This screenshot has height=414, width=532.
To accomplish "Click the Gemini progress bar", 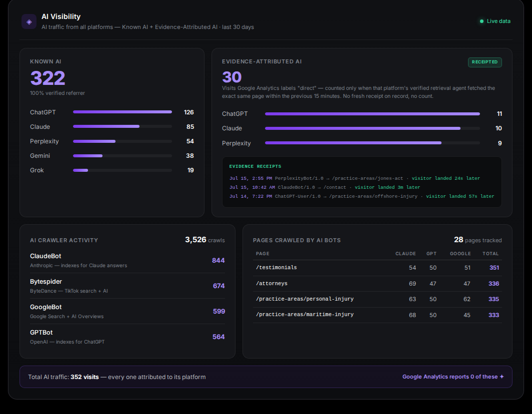I will point(122,156).
